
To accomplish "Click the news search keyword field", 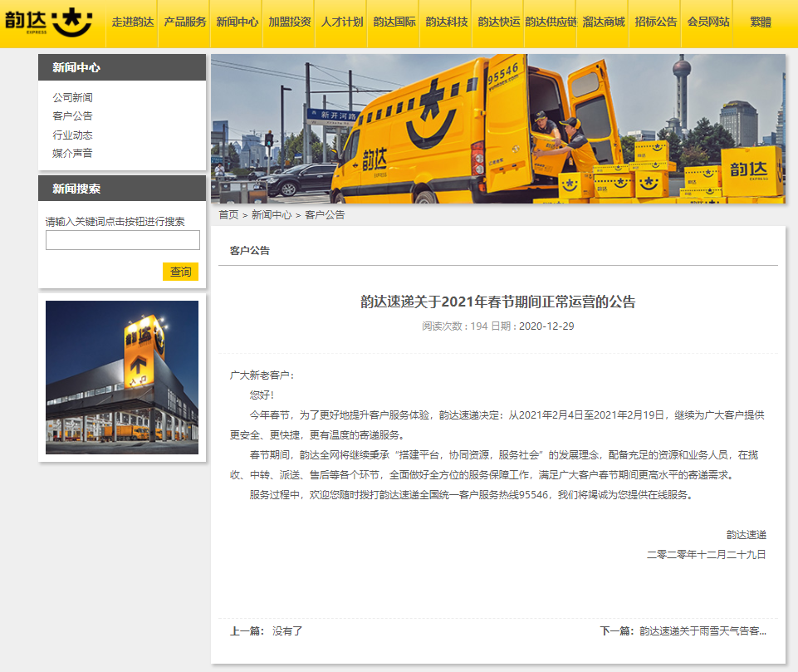I will [123, 240].
